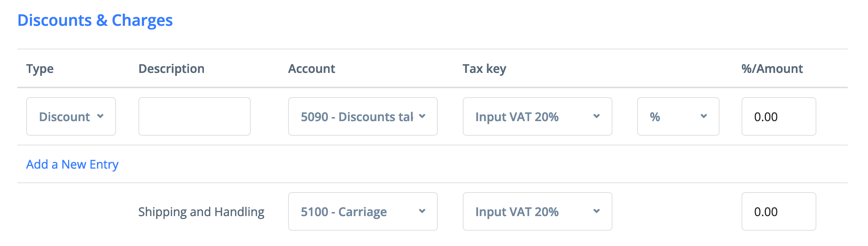Click the Tax key column header

(484, 69)
